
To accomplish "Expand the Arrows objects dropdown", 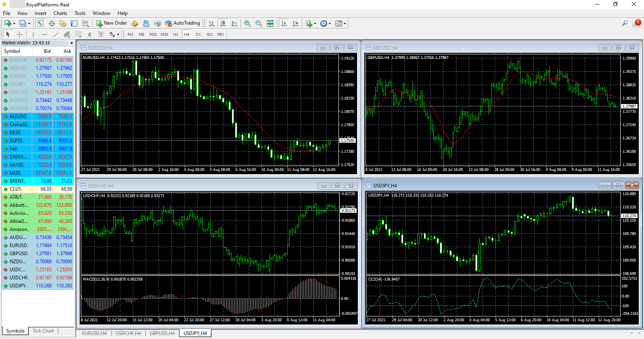I will click(118, 34).
